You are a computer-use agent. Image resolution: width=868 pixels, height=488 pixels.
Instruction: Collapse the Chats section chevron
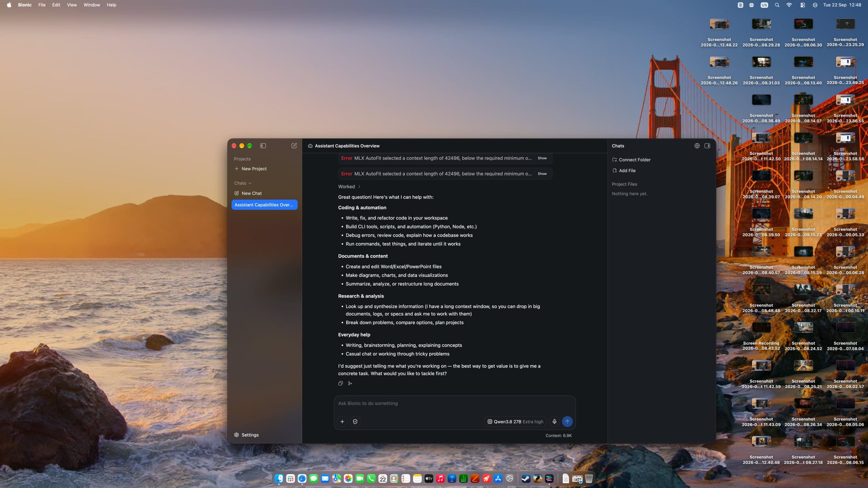coord(250,183)
